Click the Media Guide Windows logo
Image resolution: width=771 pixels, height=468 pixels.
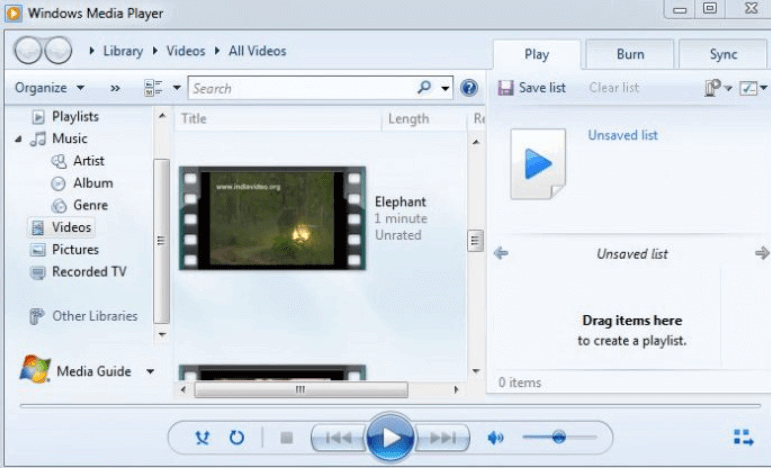[34, 369]
